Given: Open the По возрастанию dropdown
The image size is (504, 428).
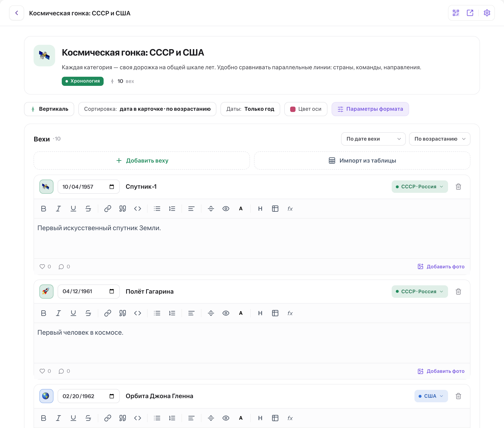Looking at the screenshot, I should (x=440, y=139).
